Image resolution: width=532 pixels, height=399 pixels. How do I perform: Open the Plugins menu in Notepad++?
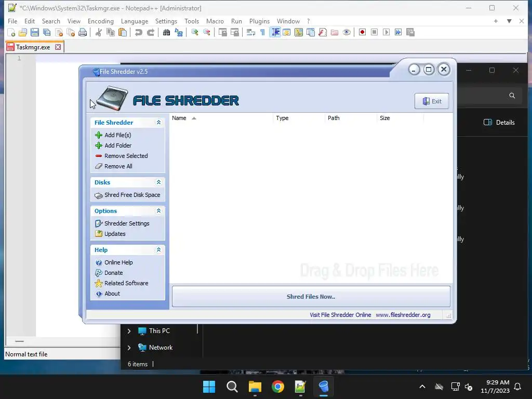pyautogui.click(x=260, y=21)
